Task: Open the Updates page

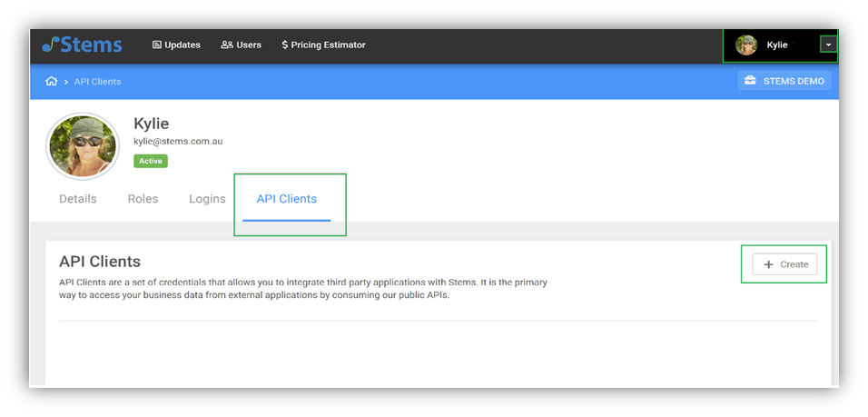Action: 176,45
